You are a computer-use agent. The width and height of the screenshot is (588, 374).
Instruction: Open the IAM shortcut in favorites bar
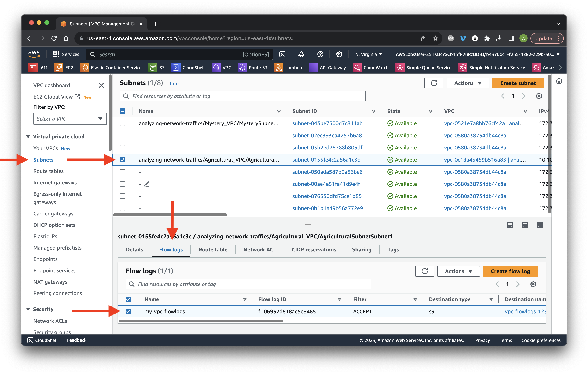pyautogui.click(x=38, y=68)
